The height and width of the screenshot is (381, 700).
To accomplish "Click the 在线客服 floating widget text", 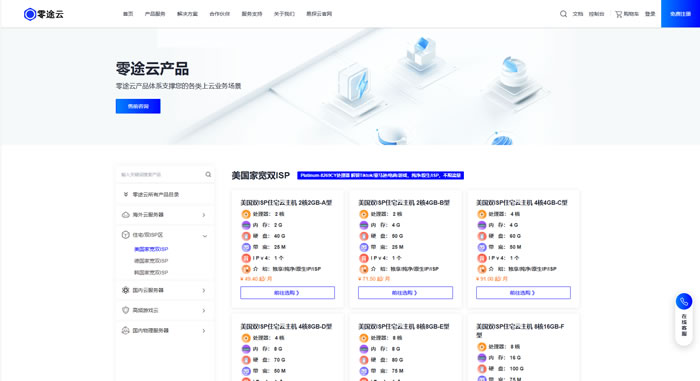I will pos(683,325).
